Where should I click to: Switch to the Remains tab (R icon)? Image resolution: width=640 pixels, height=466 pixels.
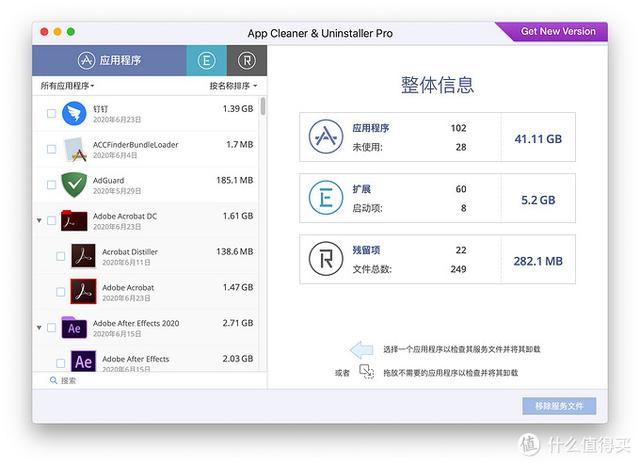[247, 60]
